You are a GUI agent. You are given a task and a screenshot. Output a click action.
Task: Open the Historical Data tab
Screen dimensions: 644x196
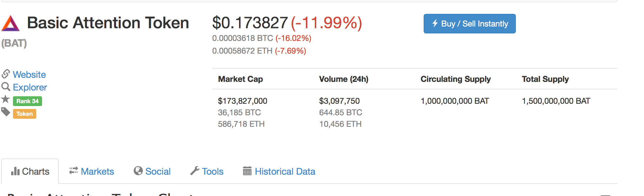tap(279, 171)
